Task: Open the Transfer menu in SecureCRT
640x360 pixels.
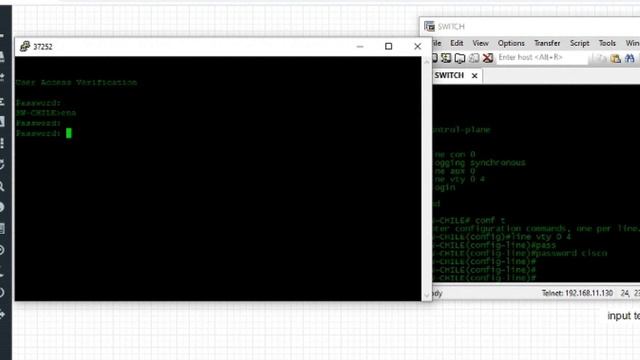Action: coord(547,43)
